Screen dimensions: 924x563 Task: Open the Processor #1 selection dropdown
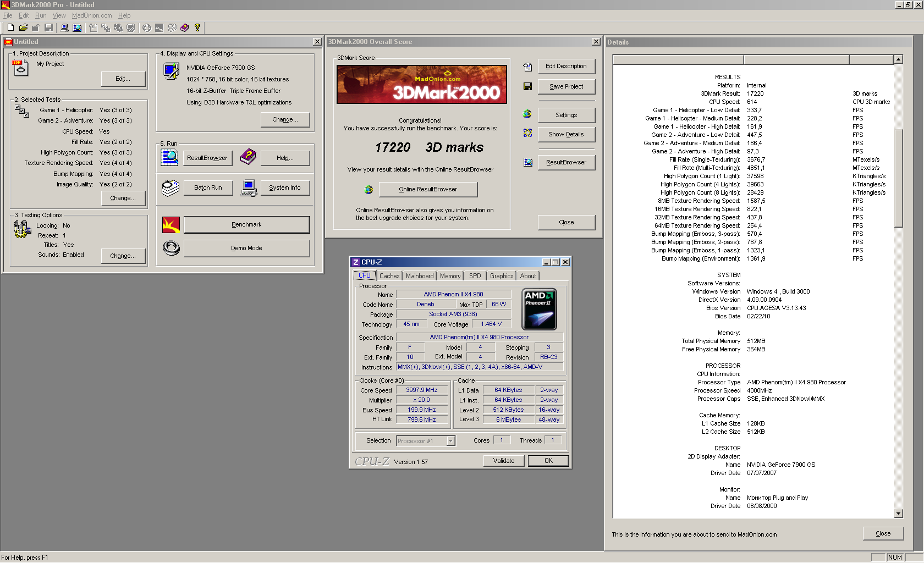[450, 441]
